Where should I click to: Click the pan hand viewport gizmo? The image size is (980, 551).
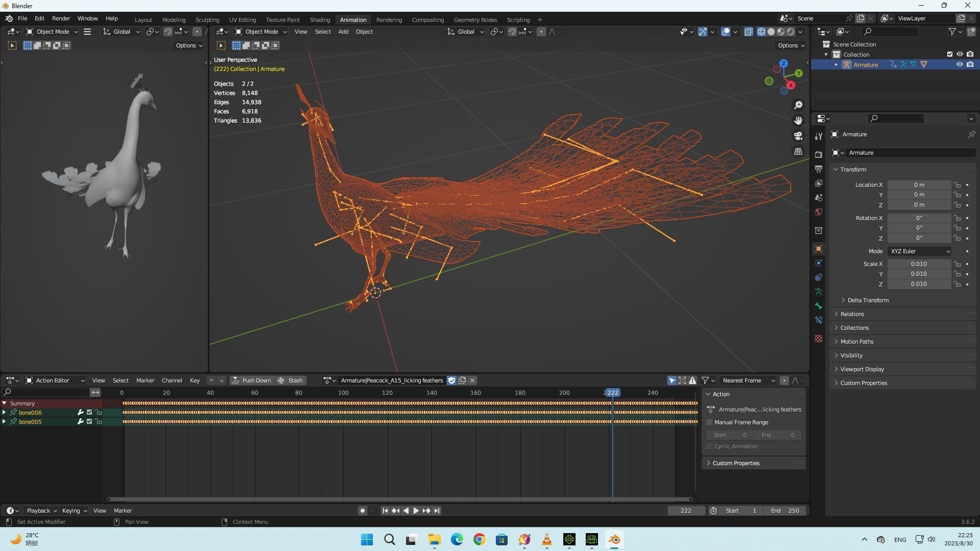click(798, 121)
